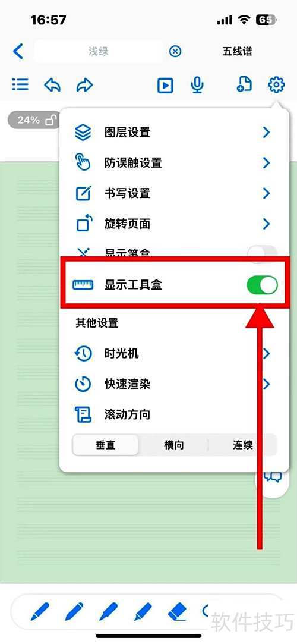This screenshot has height=644, width=297.
Task: Open the page list icon
Action: tap(20, 84)
